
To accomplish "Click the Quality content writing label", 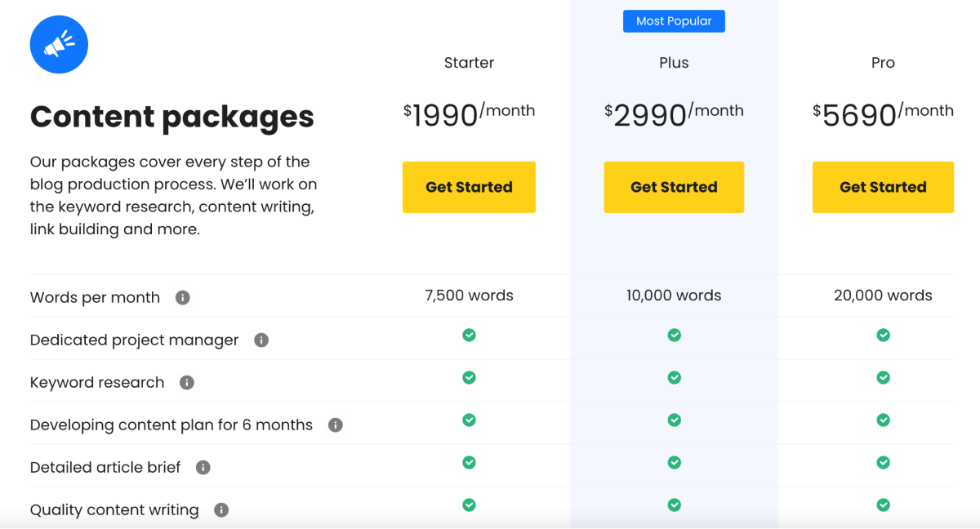I will coord(114,509).
